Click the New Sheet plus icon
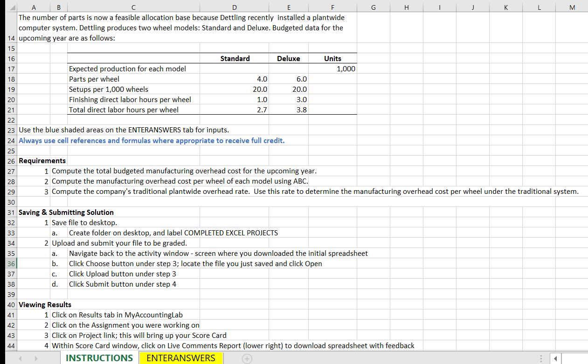Screen dimensions: 588x364 pyautogui.click(x=247, y=359)
